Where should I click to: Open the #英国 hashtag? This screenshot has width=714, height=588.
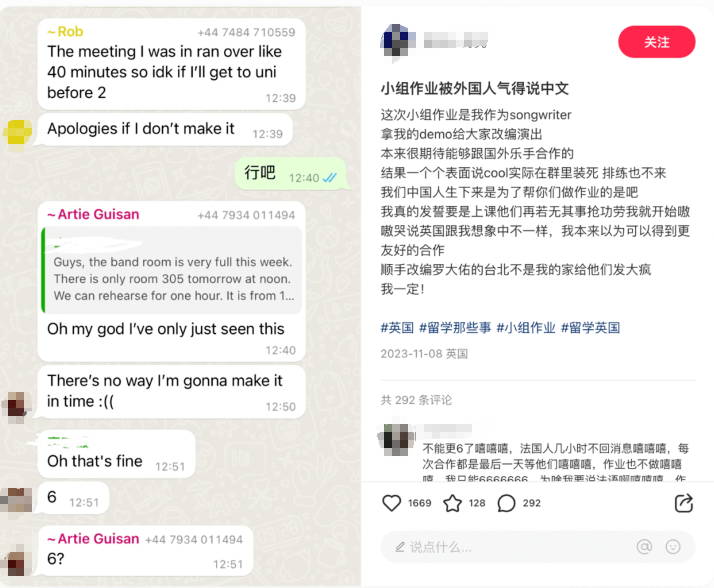[397, 327]
